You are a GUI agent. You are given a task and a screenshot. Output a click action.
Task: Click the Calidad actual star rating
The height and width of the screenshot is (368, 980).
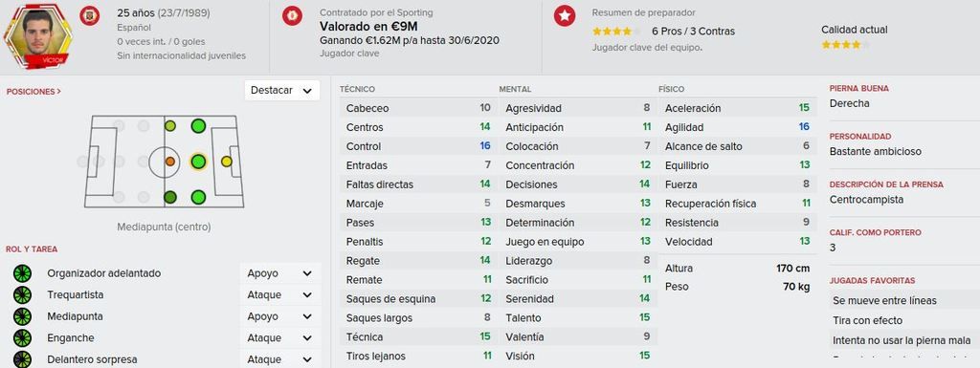point(845,45)
